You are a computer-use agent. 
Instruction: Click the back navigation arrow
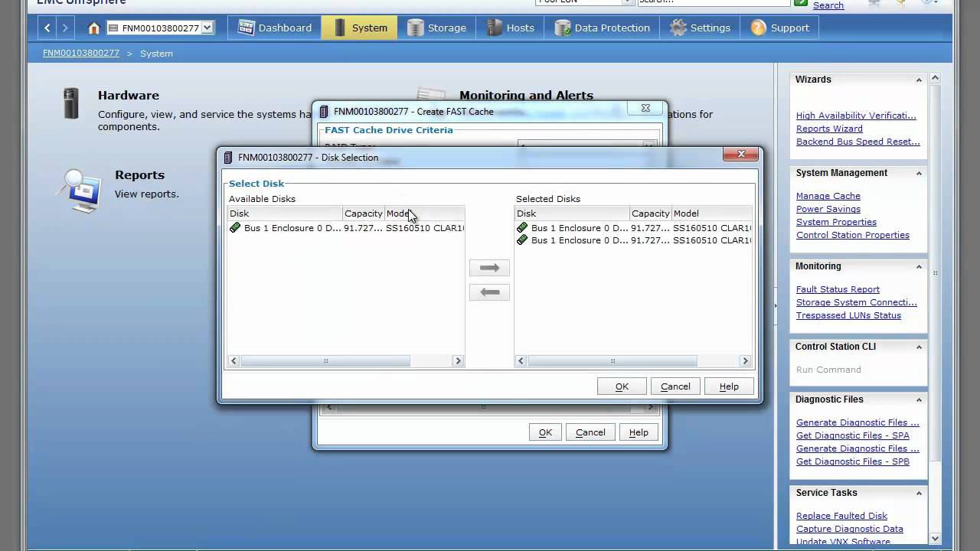tap(47, 28)
